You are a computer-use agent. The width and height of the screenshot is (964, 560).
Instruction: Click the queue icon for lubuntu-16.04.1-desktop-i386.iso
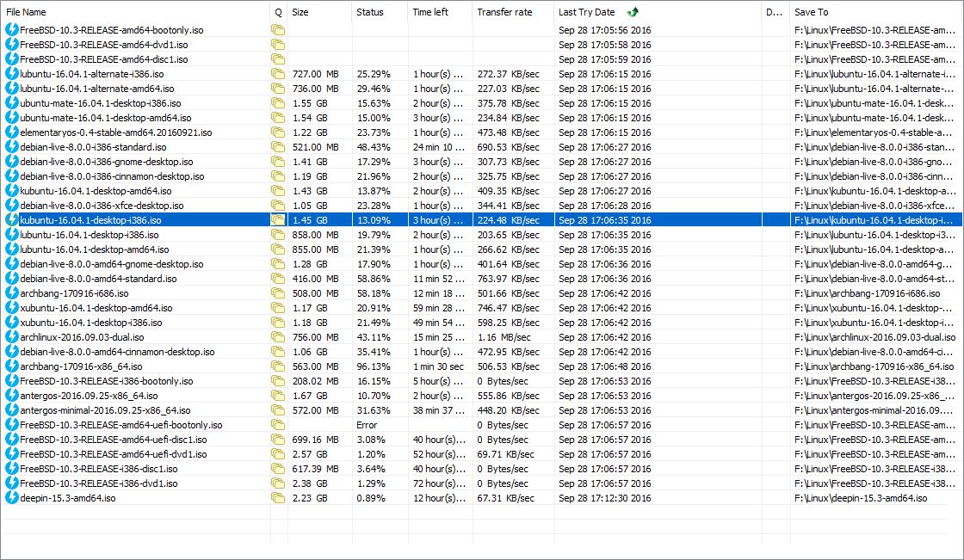click(x=278, y=234)
